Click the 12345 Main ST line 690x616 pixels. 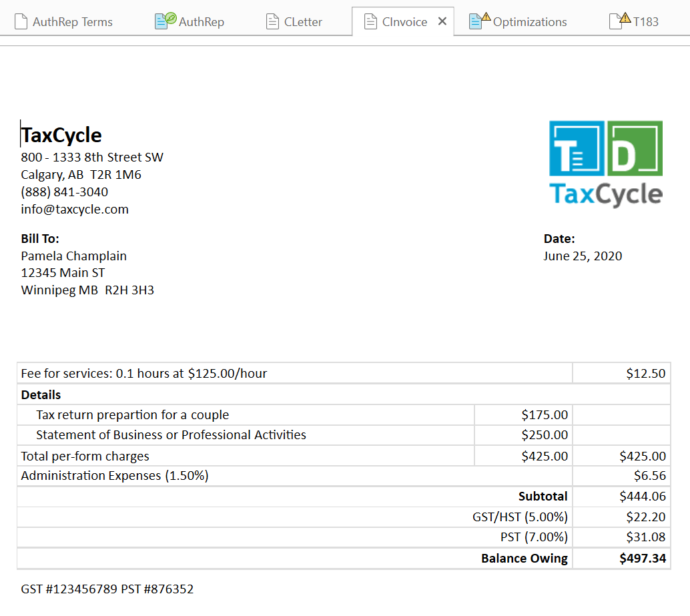coord(63,273)
